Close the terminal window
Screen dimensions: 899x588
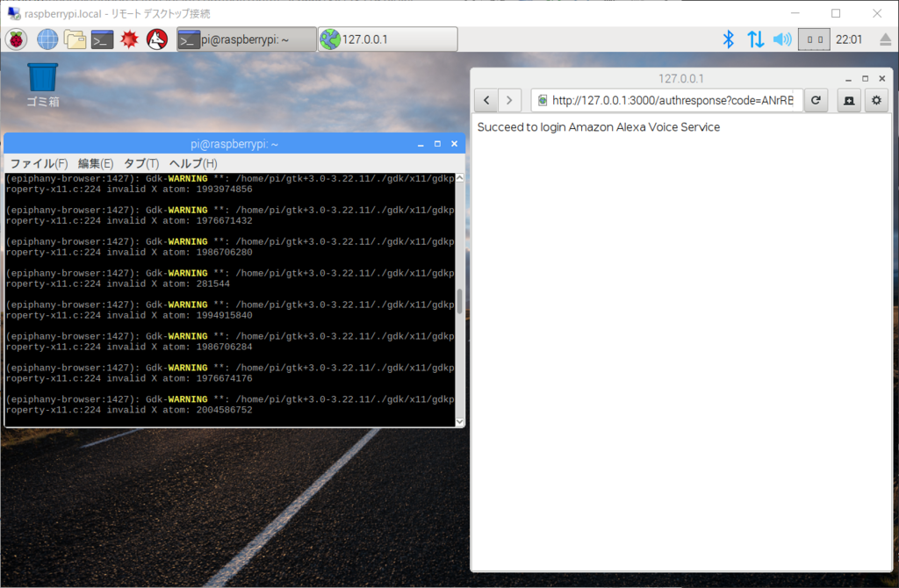pos(454,144)
